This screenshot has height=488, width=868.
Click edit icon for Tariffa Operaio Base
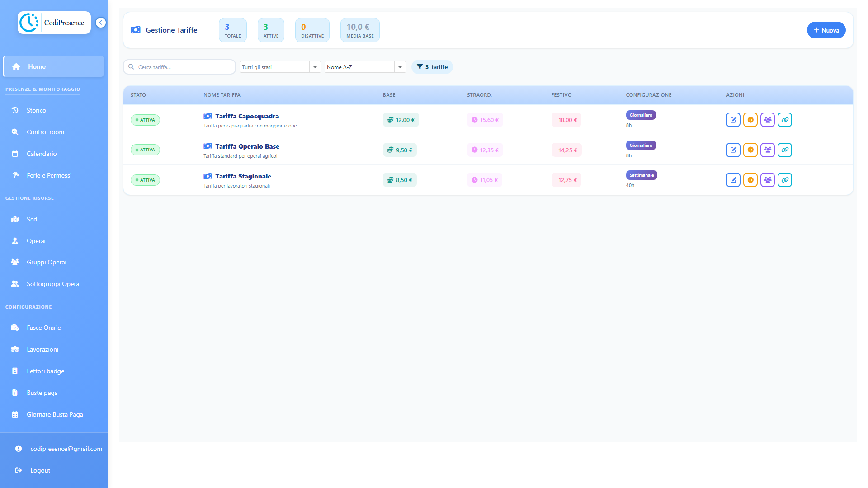point(733,150)
